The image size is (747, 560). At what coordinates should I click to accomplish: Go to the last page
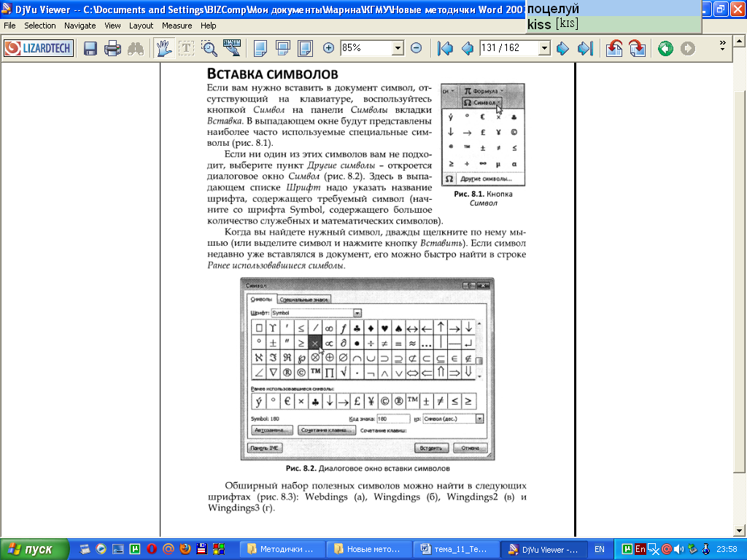click(x=586, y=48)
